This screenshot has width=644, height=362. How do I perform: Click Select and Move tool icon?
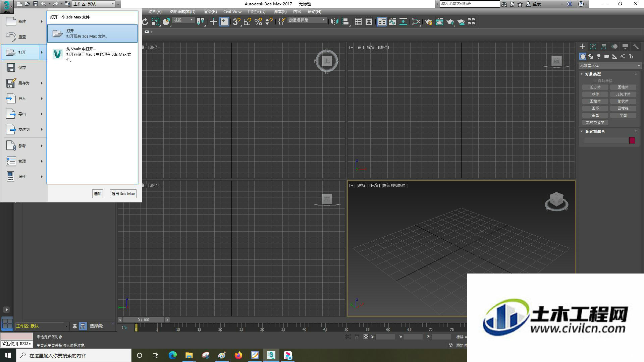(213, 22)
